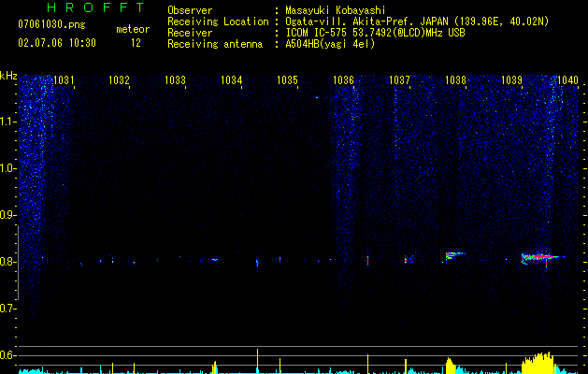Click the 0.8 frequency axis label
The height and width of the screenshot is (374, 588).
[7, 262]
